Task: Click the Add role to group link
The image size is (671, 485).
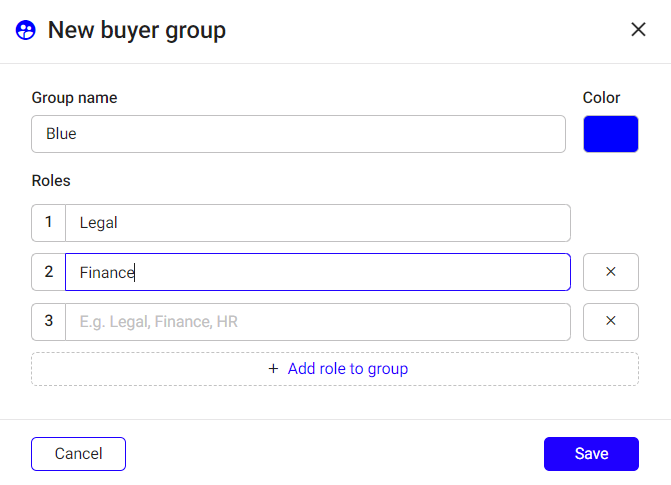Action: coord(348,369)
